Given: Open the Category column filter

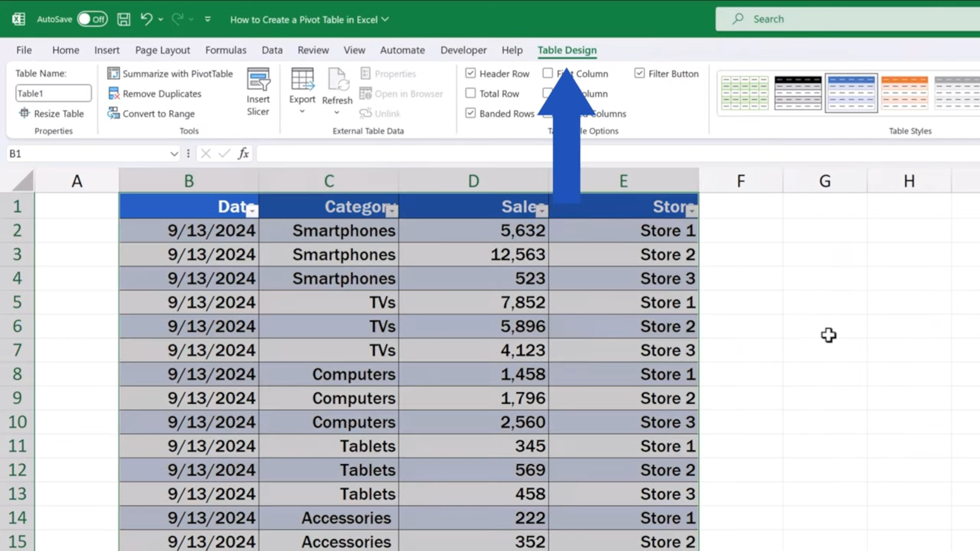Looking at the screenshot, I should tap(393, 210).
